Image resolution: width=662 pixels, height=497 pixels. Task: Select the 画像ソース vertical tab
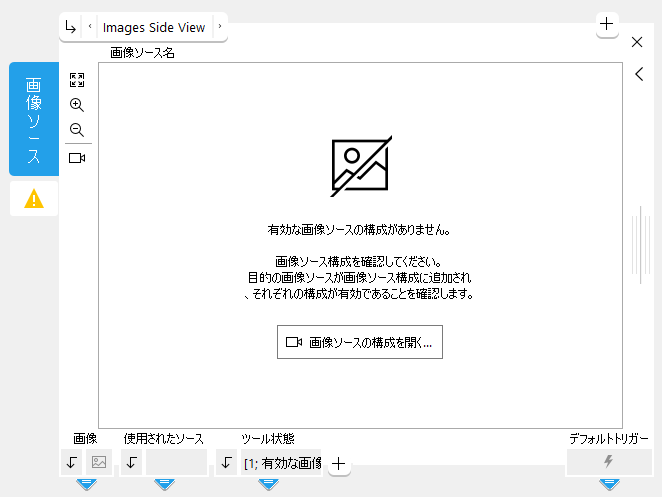(34, 119)
